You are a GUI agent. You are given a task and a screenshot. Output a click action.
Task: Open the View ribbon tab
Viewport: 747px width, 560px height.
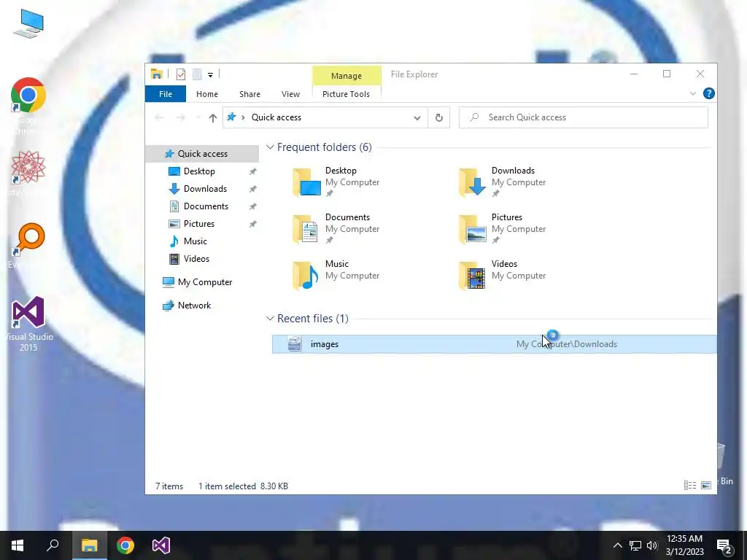coord(290,94)
